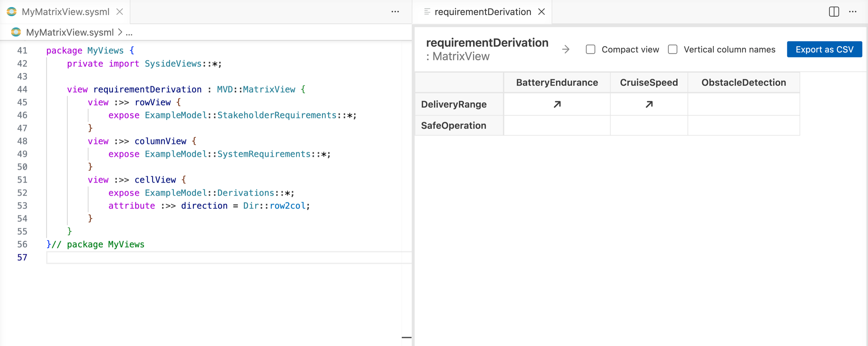
Task: Open the DeliveryRange to CruiseSpeed link arrow
Action: (x=649, y=104)
